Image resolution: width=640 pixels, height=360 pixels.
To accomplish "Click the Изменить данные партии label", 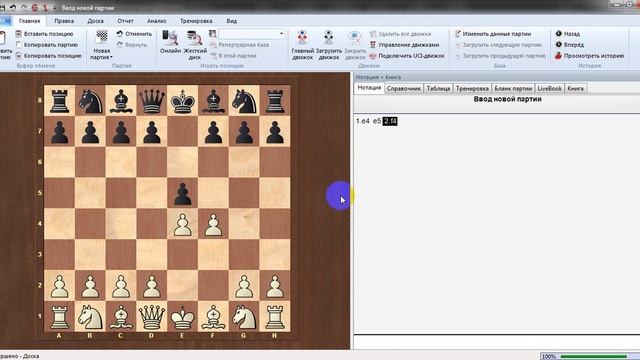I will point(497,34).
